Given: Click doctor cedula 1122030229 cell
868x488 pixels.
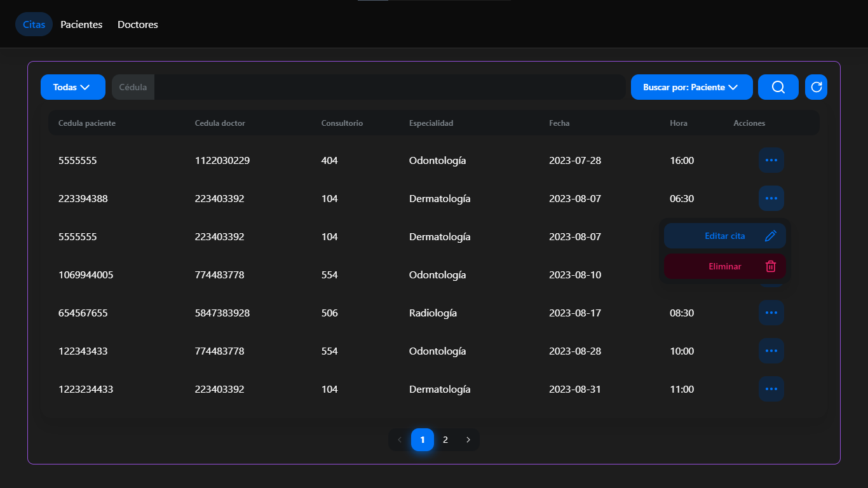Looking at the screenshot, I should [222, 160].
